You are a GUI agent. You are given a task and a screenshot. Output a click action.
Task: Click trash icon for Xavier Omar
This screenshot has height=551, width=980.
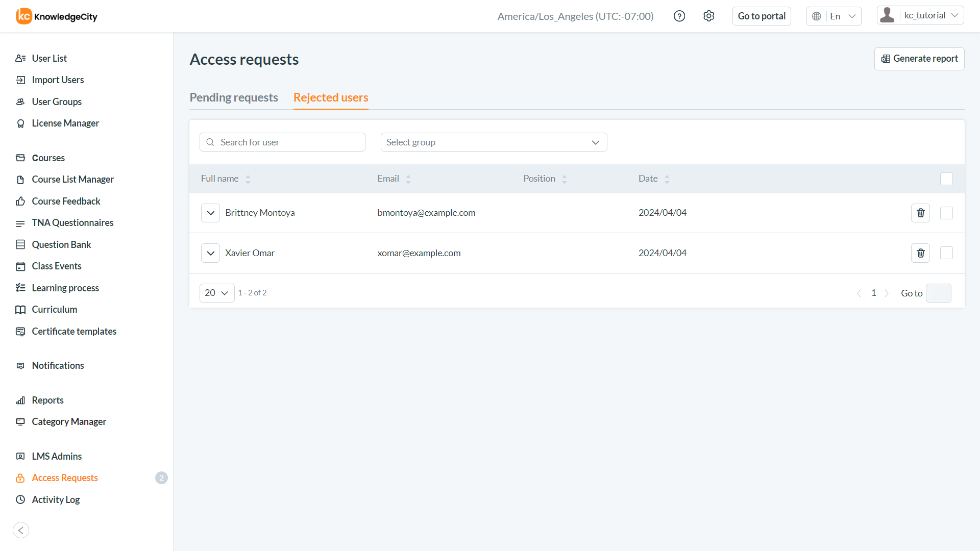[x=920, y=253]
